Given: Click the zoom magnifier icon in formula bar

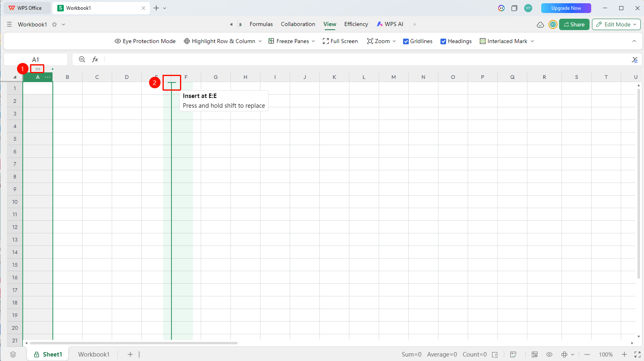Looking at the screenshot, I should pos(82,59).
